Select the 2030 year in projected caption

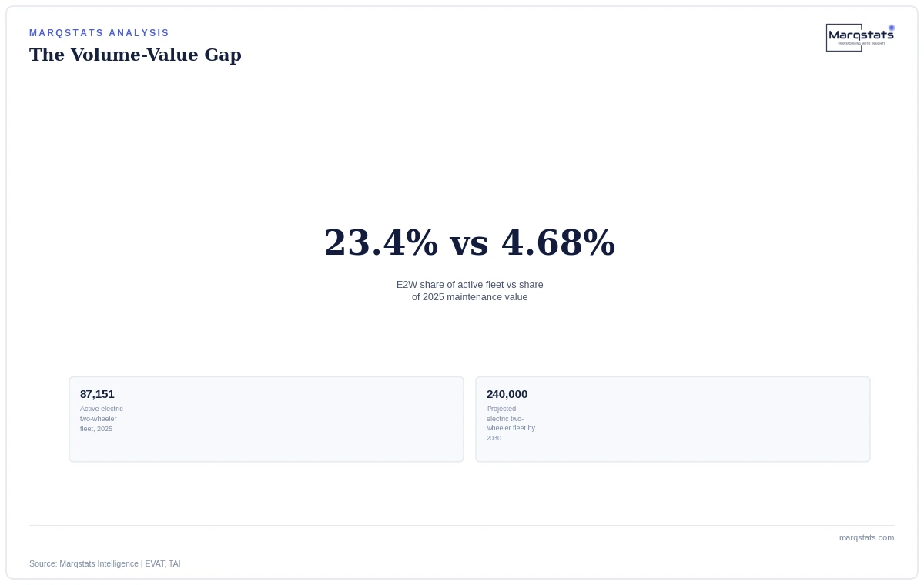click(494, 438)
